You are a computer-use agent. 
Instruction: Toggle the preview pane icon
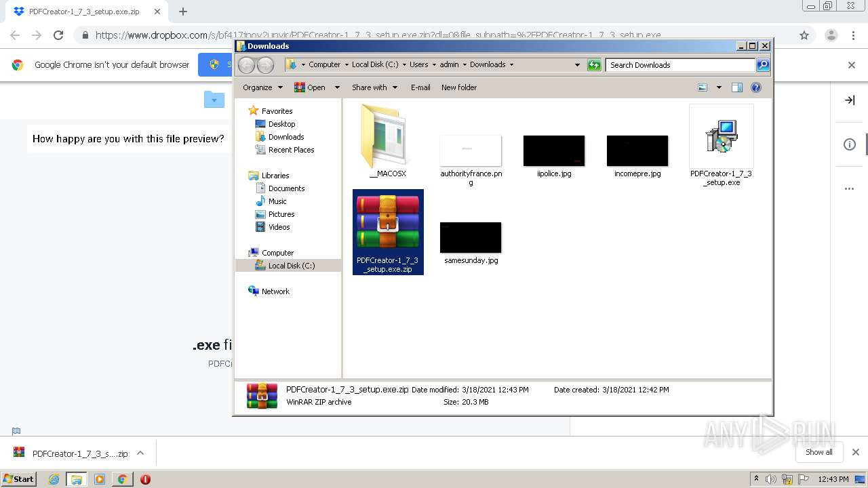[x=737, y=87]
